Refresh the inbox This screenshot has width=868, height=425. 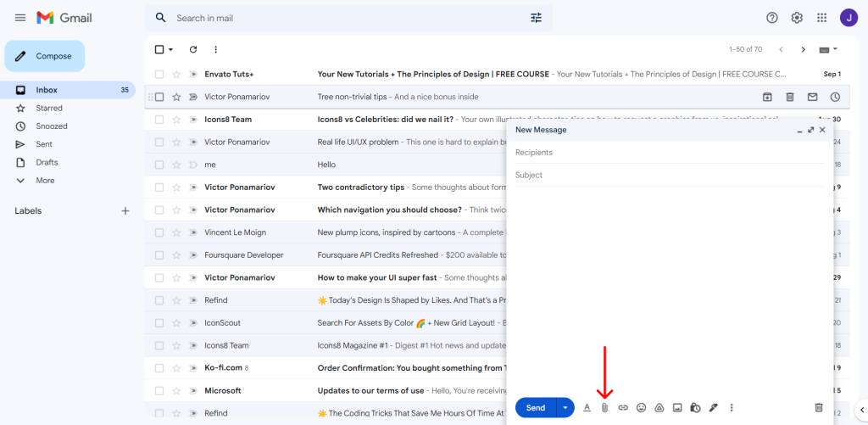(193, 49)
